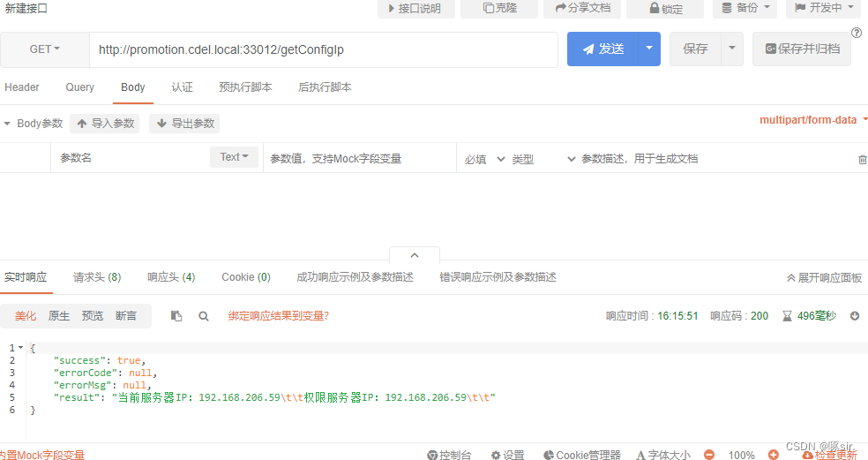Click the 参数名 input field
Screen dimensions: 868x460
130,158
